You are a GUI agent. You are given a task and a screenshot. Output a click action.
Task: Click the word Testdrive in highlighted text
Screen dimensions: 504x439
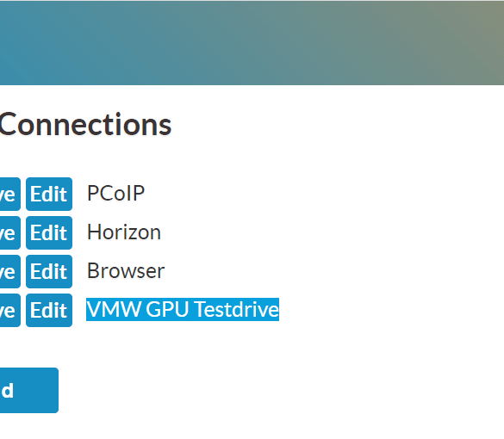pyautogui.click(x=237, y=309)
